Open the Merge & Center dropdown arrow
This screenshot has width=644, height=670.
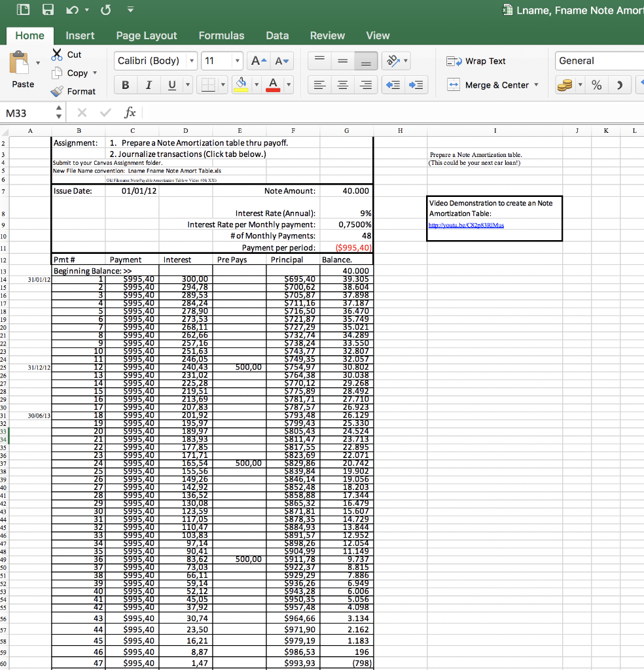pyautogui.click(x=536, y=85)
